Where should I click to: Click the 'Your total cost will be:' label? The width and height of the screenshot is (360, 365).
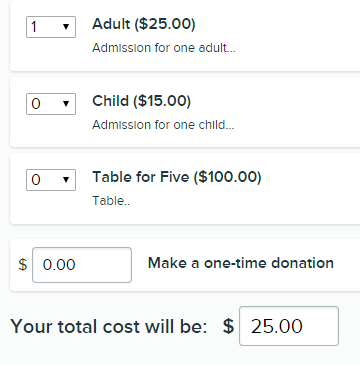point(109,326)
